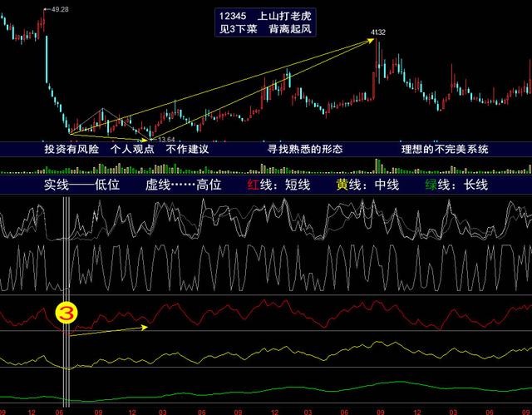
Task: Click the '个人观点' banner text
Action: coord(132,149)
